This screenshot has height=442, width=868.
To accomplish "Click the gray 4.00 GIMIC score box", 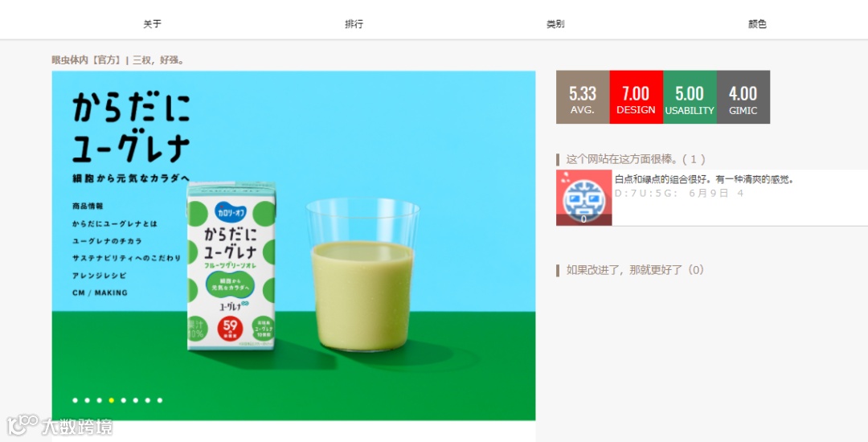I will (743, 96).
